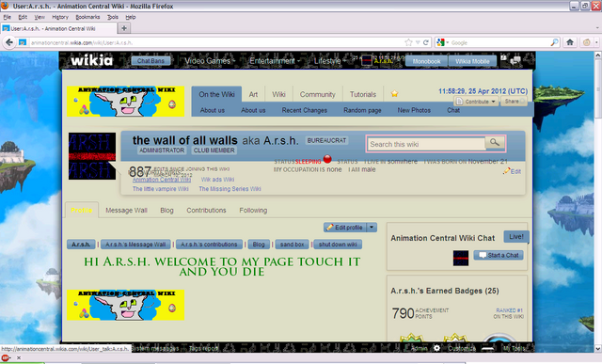
Task: Bookmark this page with the star icon
Action: [408, 42]
